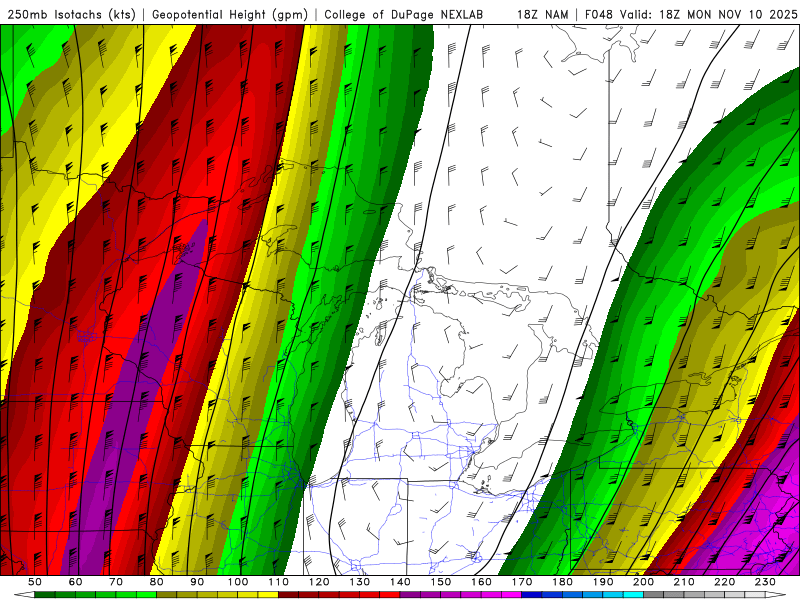Click the '250mb Isotachs (kts)' title text
The width and height of the screenshot is (800, 600).
click(72, 15)
